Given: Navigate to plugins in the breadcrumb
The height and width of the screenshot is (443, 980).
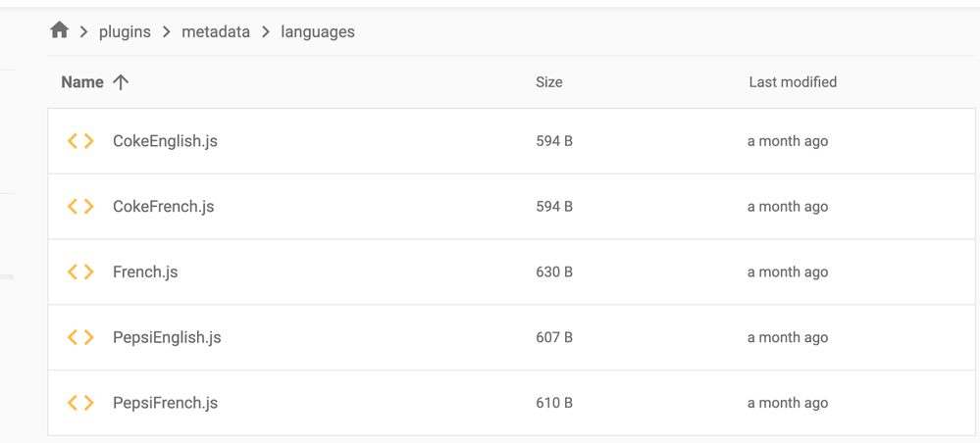Looking at the screenshot, I should (x=125, y=32).
